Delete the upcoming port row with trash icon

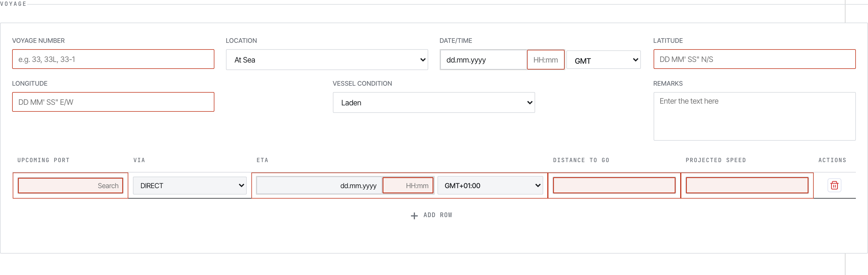coord(834,185)
